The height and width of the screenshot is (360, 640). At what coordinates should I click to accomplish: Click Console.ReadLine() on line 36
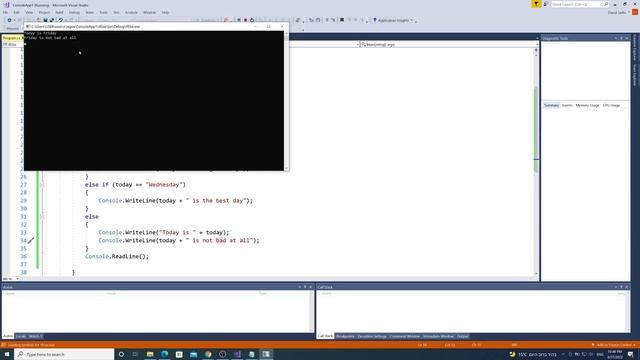(117, 257)
